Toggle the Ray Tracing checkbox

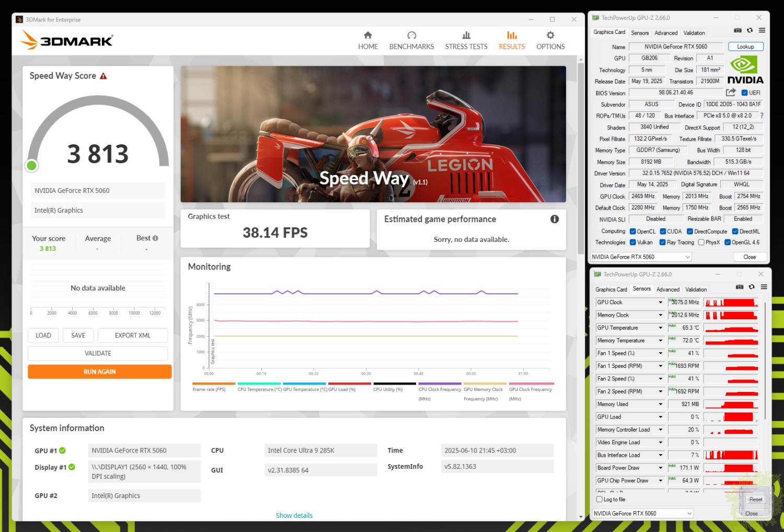coord(663,242)
